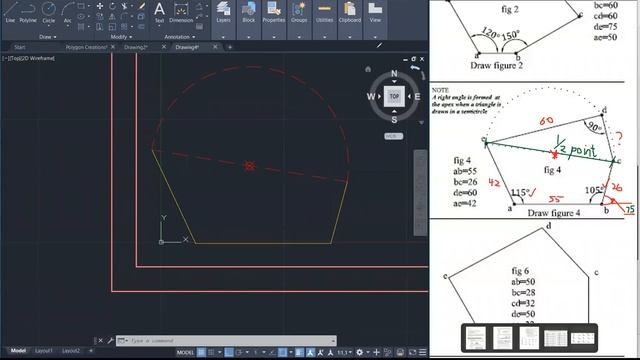Click the command line wrench customize icon
The height and width of the screenshot is (360, 640).
(x=110, y=340)
